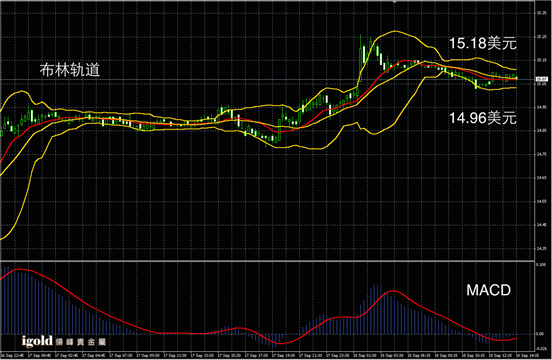Click the MACD indicator label
The image size is (552, 360).
click(x=488, y=290)
